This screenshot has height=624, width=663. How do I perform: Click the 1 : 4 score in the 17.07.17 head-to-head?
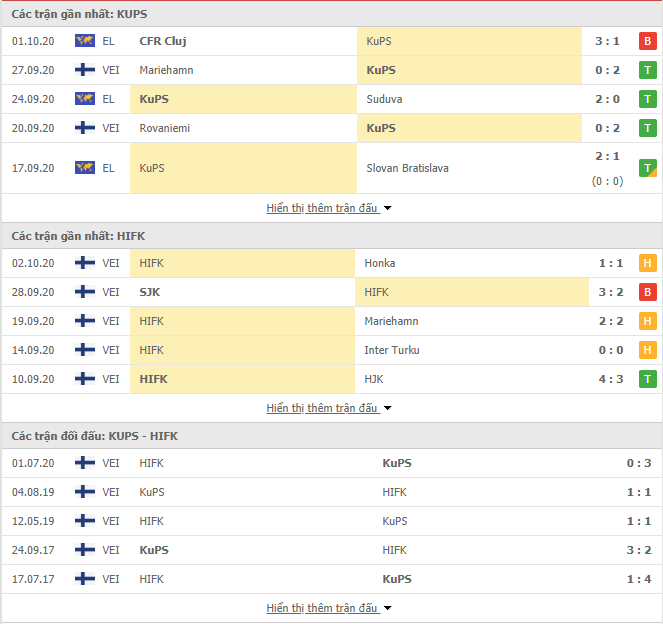coord(638,579)
